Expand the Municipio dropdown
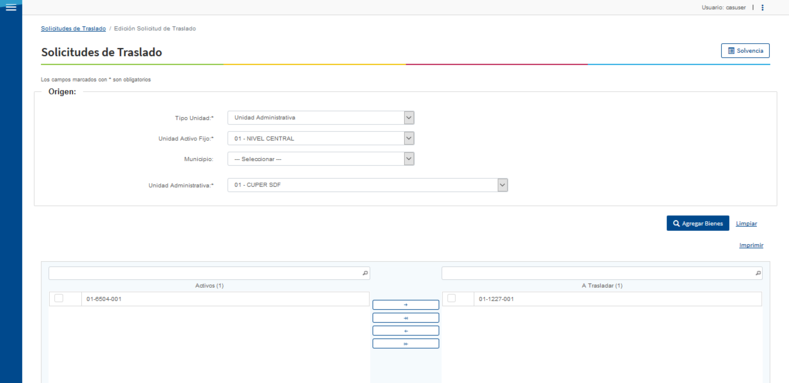The image size is (789, 383). pyautogui.click(x=321, y=159)
